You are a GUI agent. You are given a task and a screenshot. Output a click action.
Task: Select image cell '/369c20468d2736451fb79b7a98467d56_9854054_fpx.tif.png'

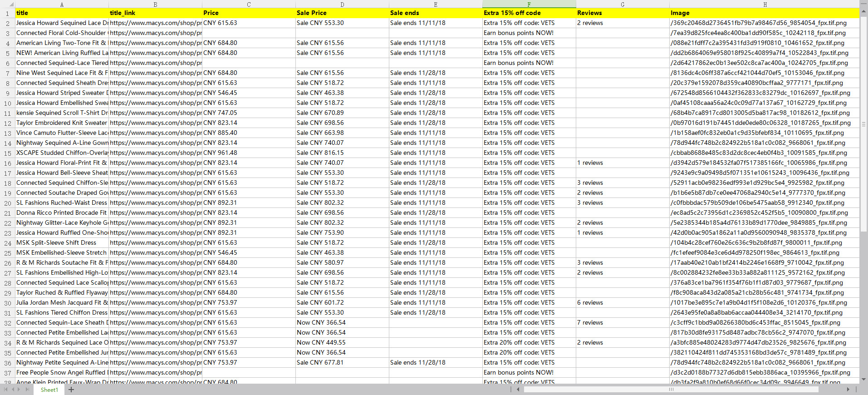pos(765,23)
